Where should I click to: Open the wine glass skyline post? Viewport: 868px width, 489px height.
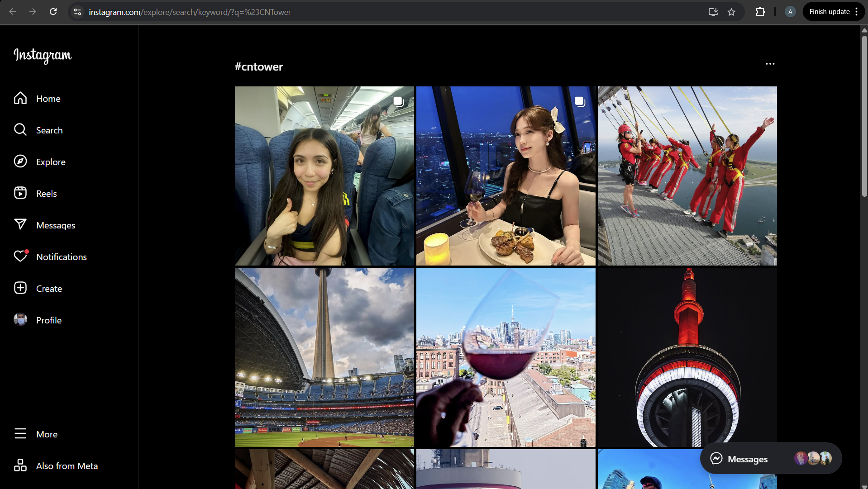(506, 357)
